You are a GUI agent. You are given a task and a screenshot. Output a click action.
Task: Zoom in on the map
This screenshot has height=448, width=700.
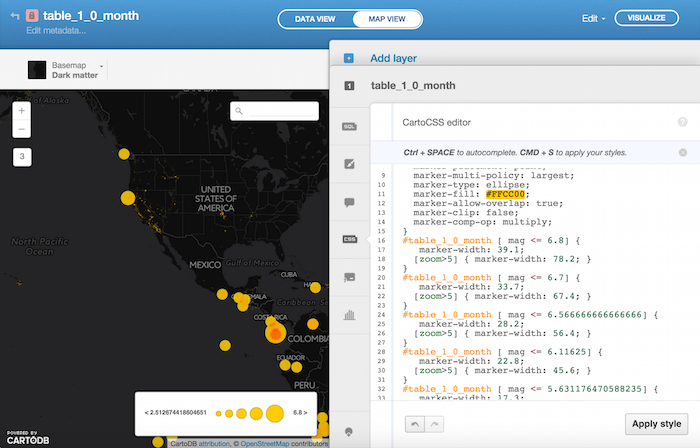tap(21, 111)
